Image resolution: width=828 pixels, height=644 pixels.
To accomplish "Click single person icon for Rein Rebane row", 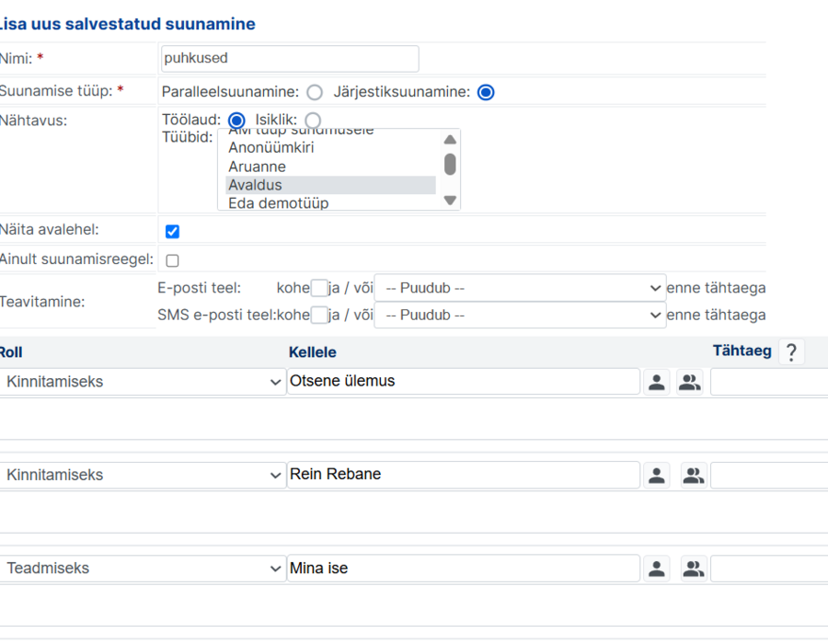I will tap(656, 475).
